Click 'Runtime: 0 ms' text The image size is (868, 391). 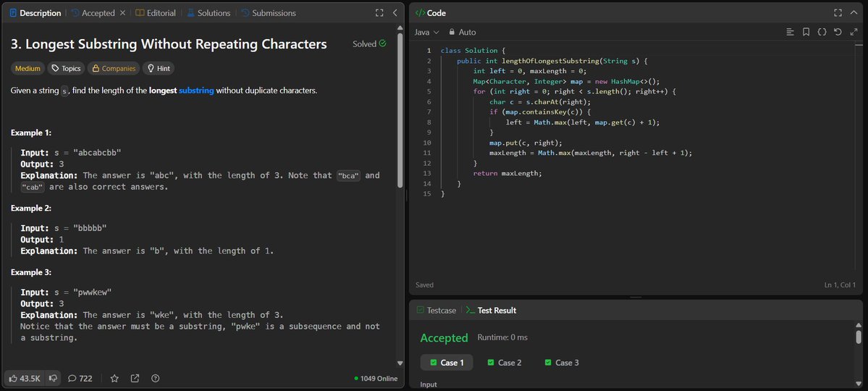(x=502, y=337)
